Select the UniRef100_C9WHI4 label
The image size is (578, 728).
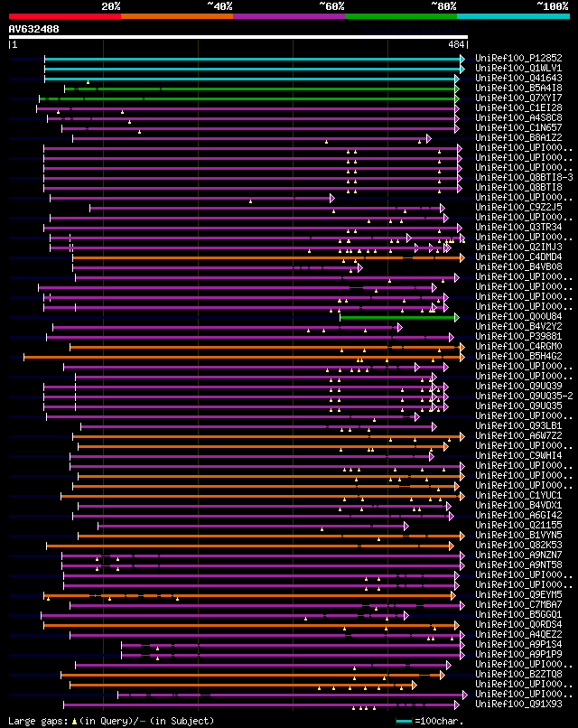(x=518, y=455)
